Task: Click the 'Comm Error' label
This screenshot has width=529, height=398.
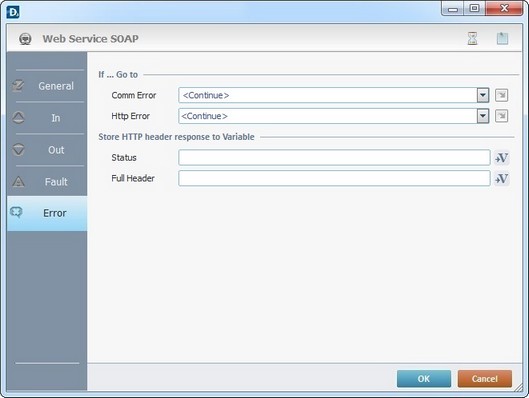Action: 134,95
